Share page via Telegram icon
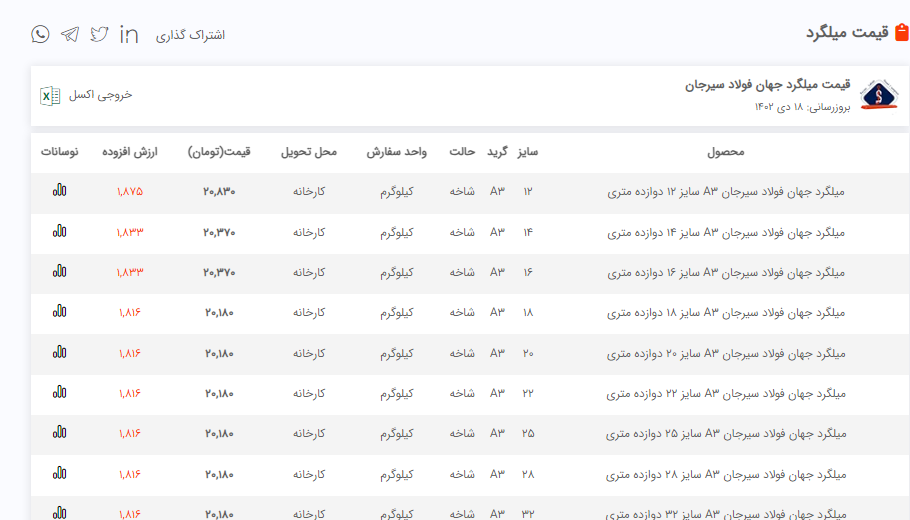Screen dimensions: 910x520 tap(69, 34)
